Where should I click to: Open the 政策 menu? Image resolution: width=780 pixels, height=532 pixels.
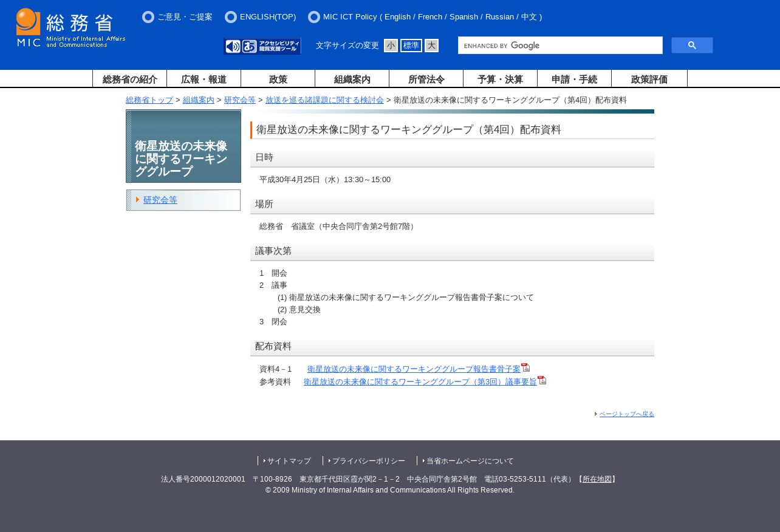(278, 79)
